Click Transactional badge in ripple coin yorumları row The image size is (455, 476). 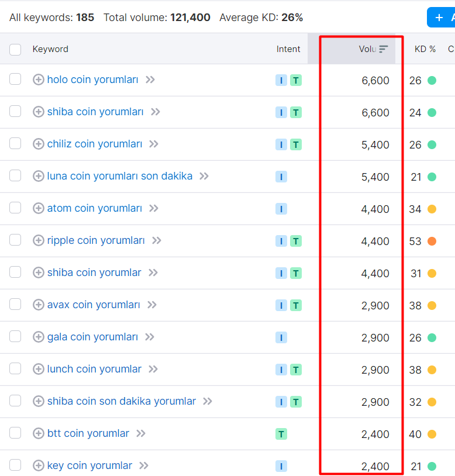[x=296, y=241]
